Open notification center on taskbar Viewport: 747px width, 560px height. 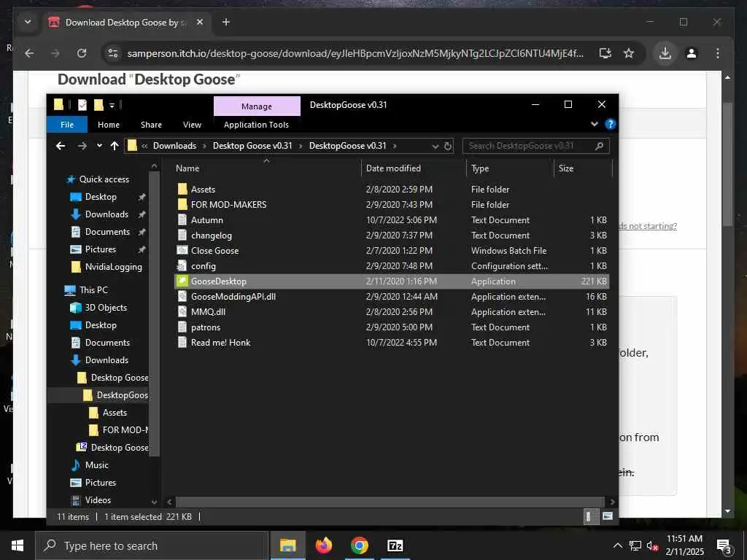(724, 545)
